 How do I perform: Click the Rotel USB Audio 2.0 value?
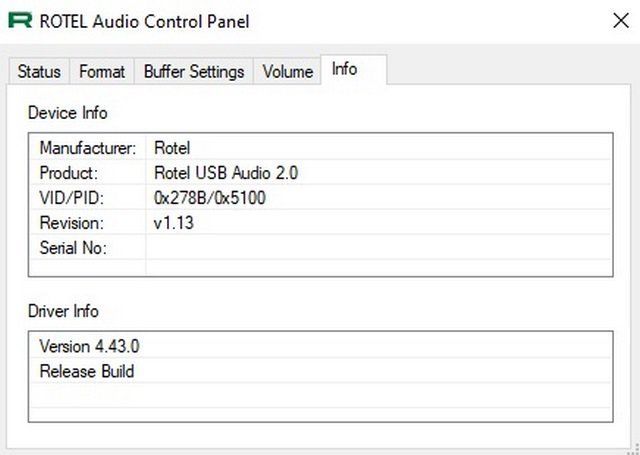226,173
